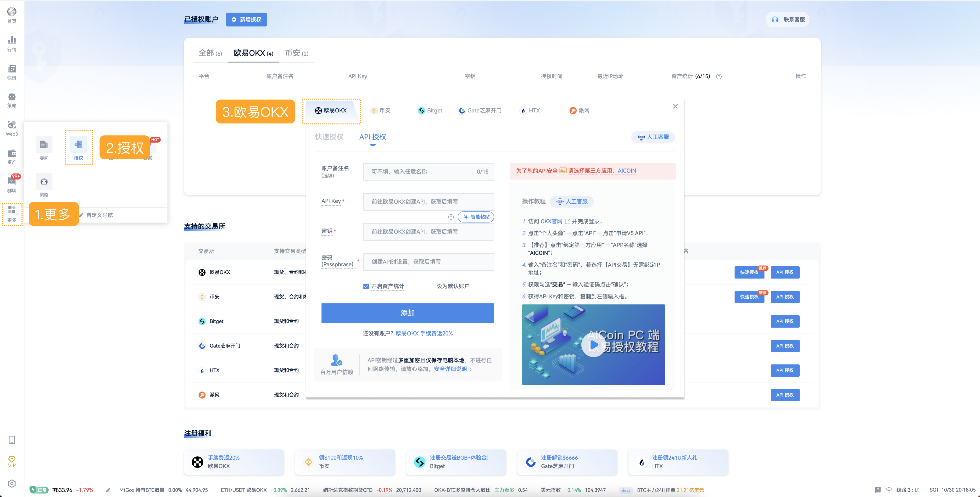
Task: Open the 注册解锁$6666 Gate promo card
Action: [x=567, y=462]
